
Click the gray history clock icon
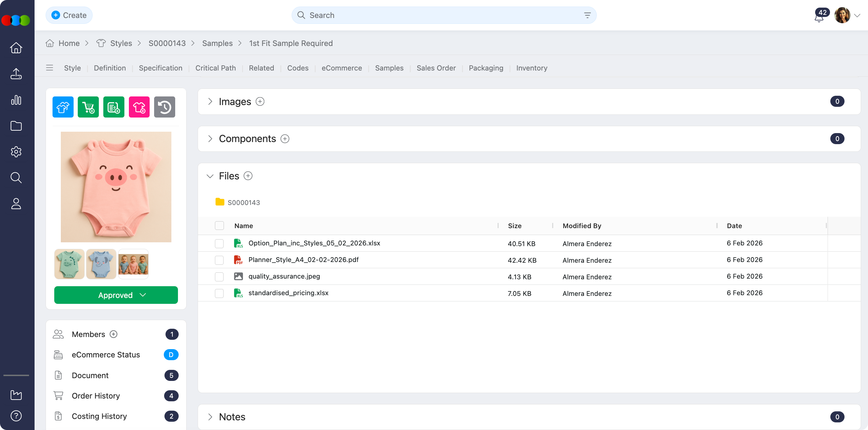click(164, 107)
